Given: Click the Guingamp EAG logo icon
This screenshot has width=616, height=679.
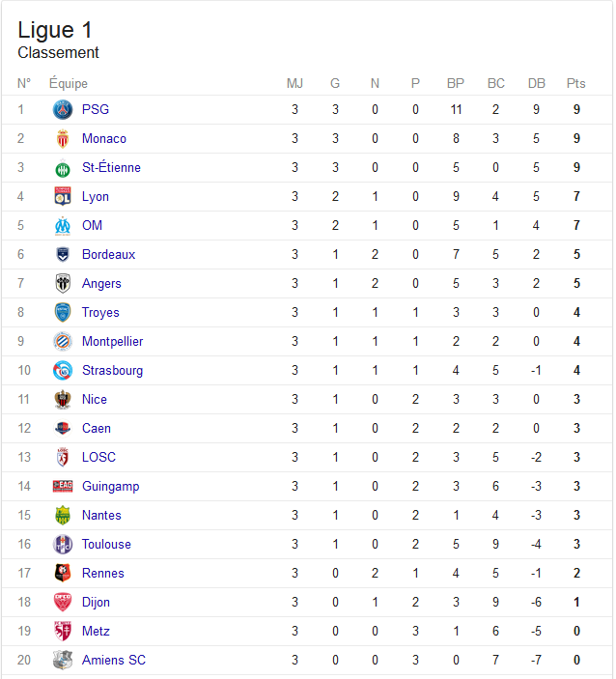Looking at the screenshot, I should point(63,486).
